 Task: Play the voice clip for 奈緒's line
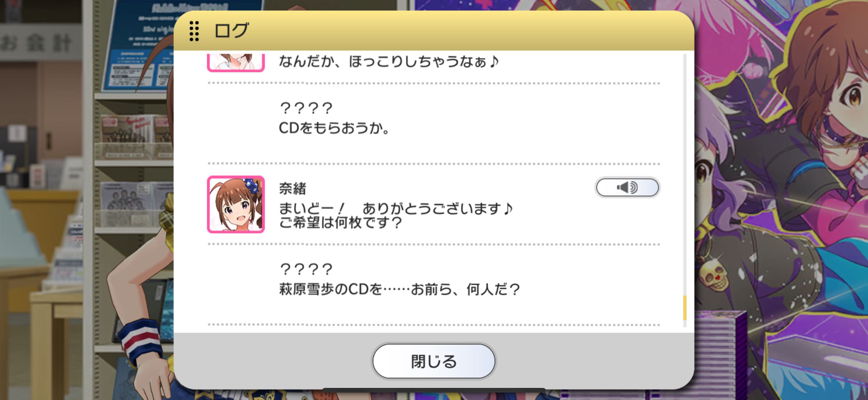[x=627, y=187]
